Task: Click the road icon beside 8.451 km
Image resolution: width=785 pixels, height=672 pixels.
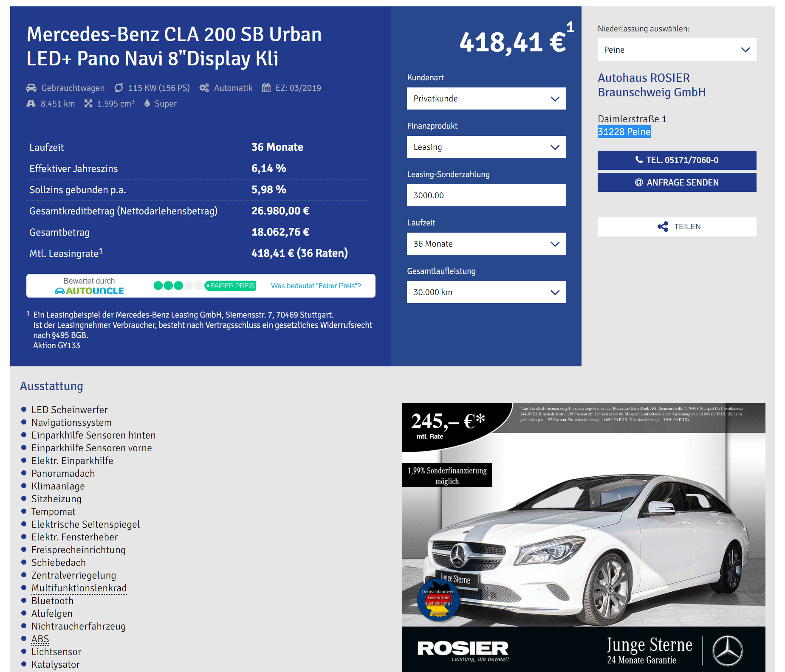Action: click(x=31, y=104)
